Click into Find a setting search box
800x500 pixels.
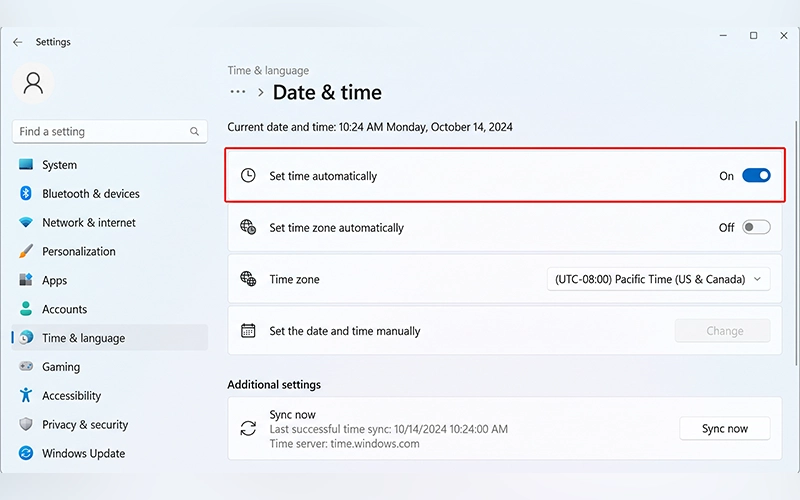click(110, 132)
